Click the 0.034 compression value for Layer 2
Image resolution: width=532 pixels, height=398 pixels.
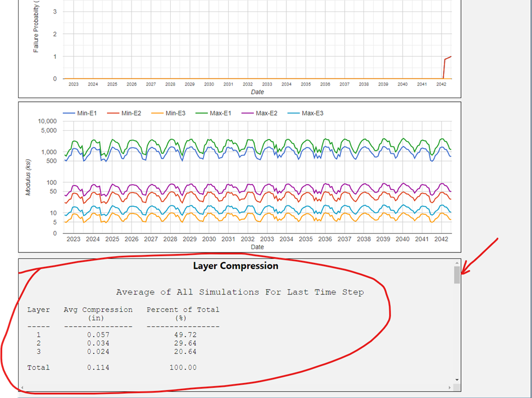[98, 343]
